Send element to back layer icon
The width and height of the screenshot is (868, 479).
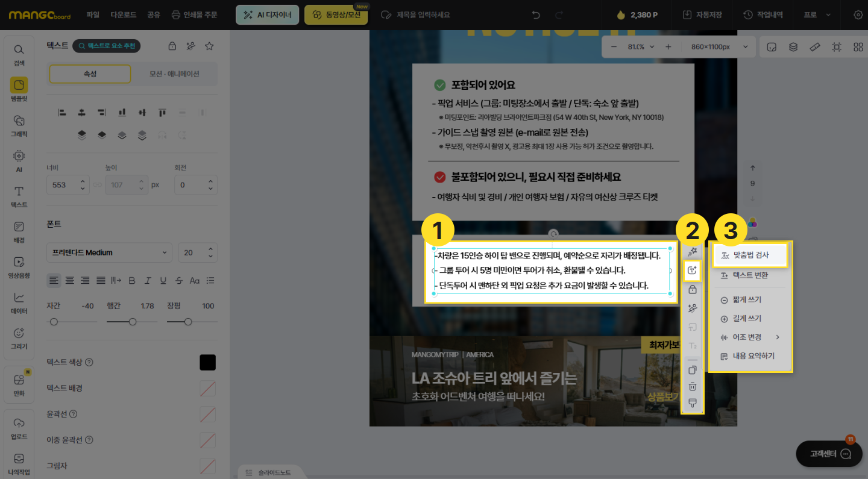[142, 135]
